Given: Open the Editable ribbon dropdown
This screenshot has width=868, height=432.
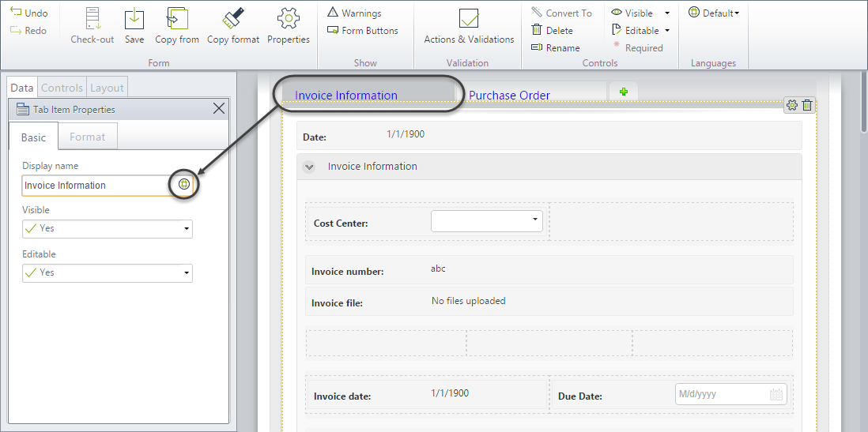Looking at the screenshot, I should [667, 31].
